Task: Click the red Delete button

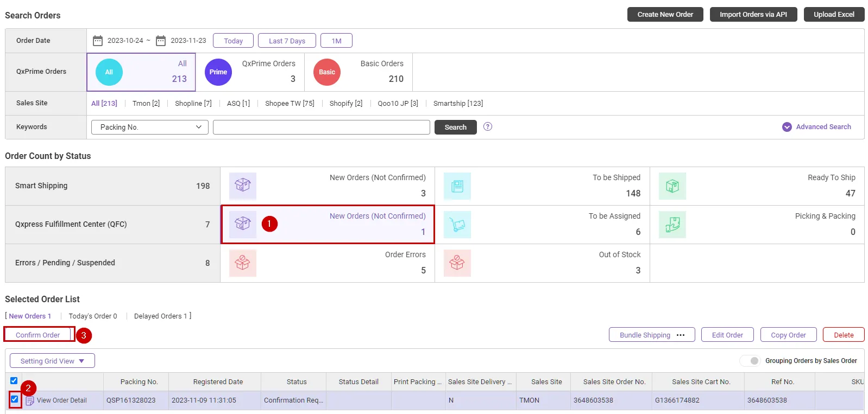Action: (x=844, y=335)
